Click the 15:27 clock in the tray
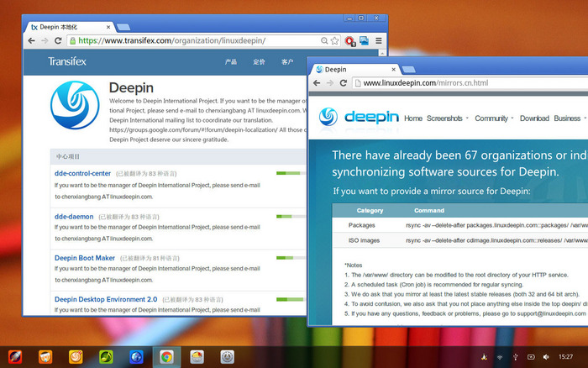The width and height of the screenshot is (588, 368). pos(565,357)
